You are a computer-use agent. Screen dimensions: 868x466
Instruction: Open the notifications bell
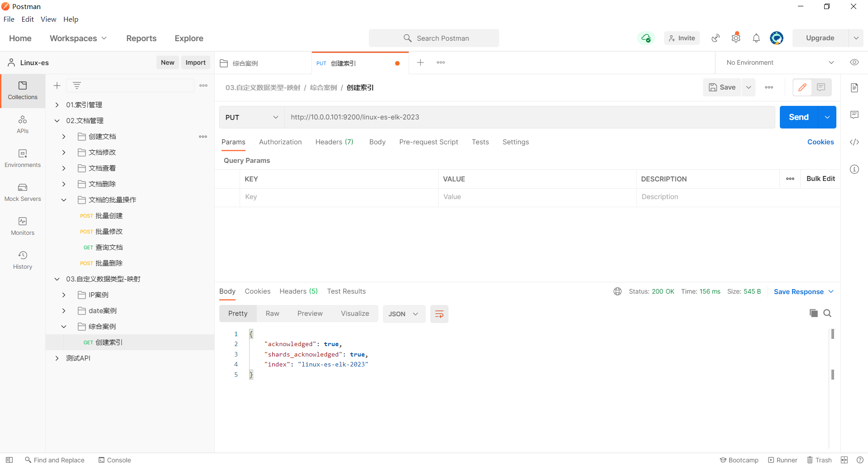[756, 38]
